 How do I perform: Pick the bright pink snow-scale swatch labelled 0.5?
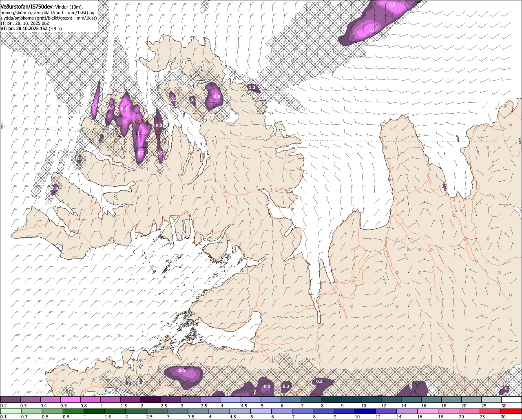tap(70, 400)
